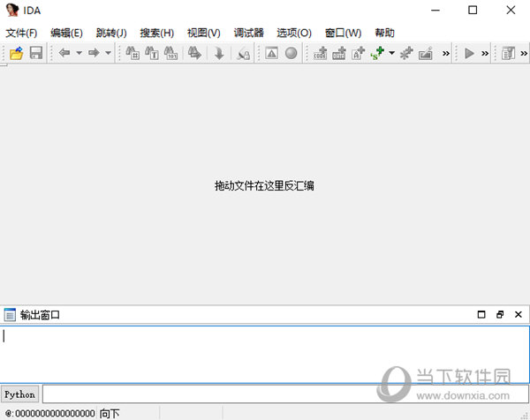Open the 跳转(J) menu
This screenshot has height=420, width=530.
click(111, 33)
